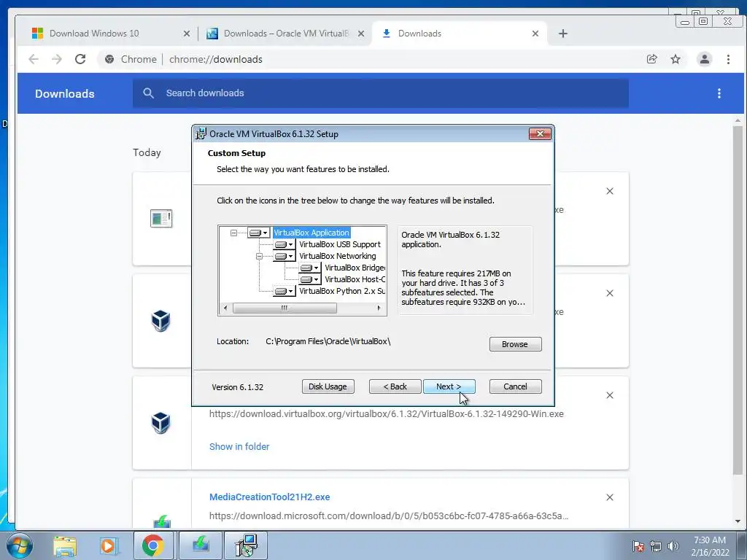Image resolution: width=747 pixels, height=560 pixels.
Task: Select VirtualBox USB Support tree item
Action: click(x=340, y=244)
